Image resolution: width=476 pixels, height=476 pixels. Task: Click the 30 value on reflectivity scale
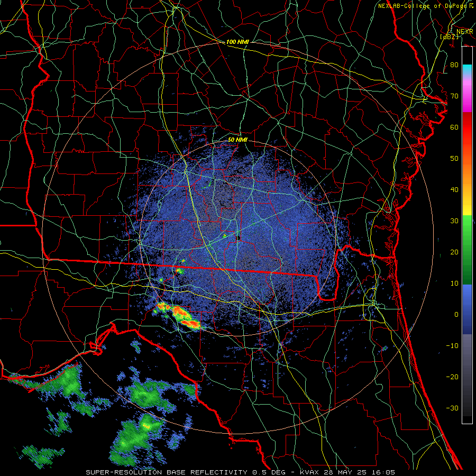point(454,221)
